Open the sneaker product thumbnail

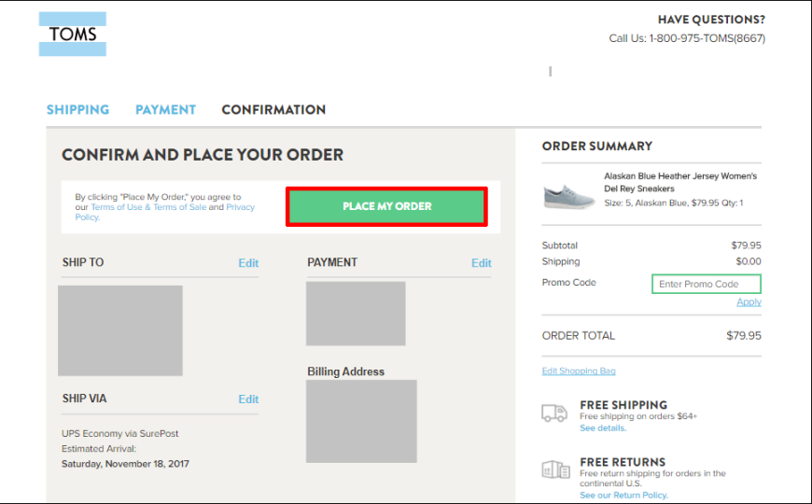569,195
